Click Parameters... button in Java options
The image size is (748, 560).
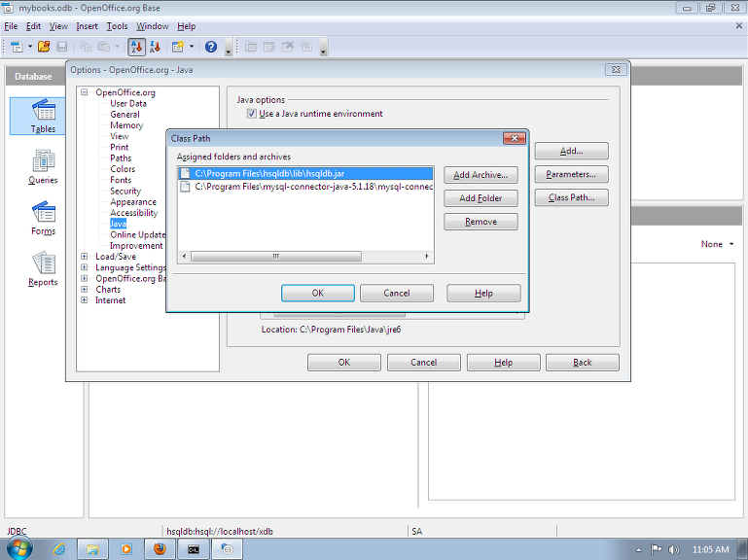tap(571, 175)
